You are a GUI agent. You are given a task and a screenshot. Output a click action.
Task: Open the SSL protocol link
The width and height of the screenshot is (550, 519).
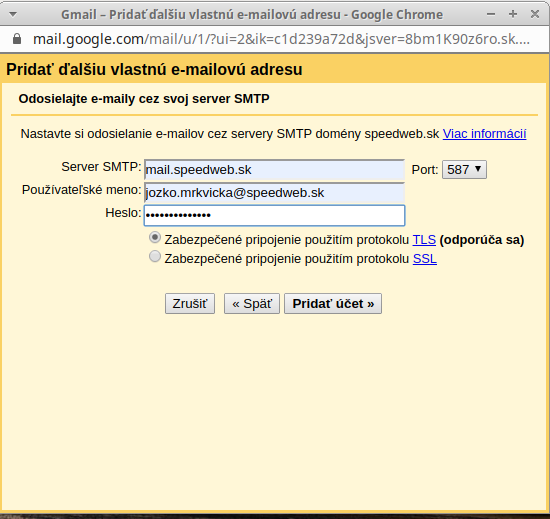coord(425,259)
